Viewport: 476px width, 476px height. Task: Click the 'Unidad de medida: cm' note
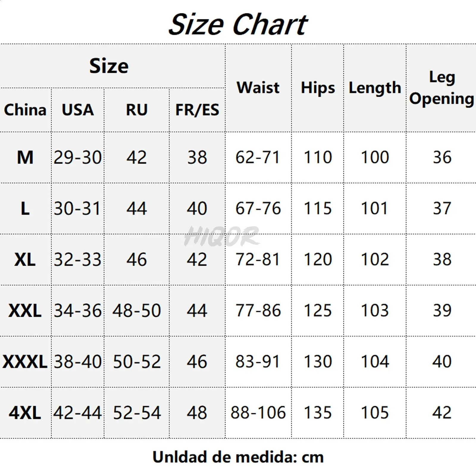[238, 457]
